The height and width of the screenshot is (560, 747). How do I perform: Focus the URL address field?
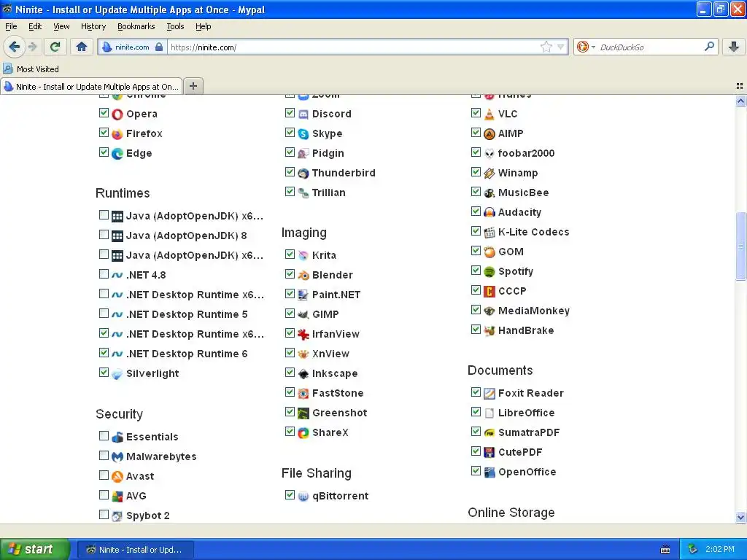click(x=355, y=47)
